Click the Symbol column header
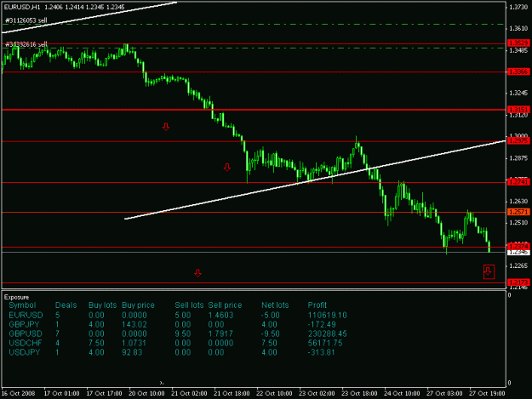 (x=22, y=305)
